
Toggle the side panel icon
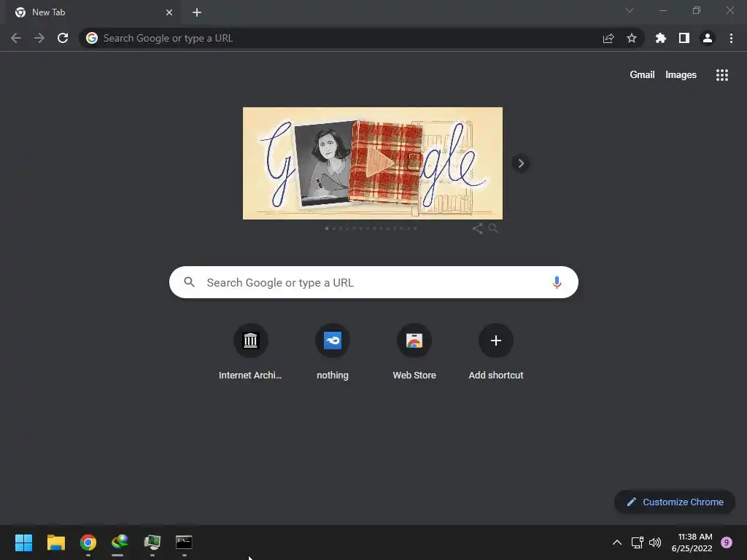click(x=684, y=38)
